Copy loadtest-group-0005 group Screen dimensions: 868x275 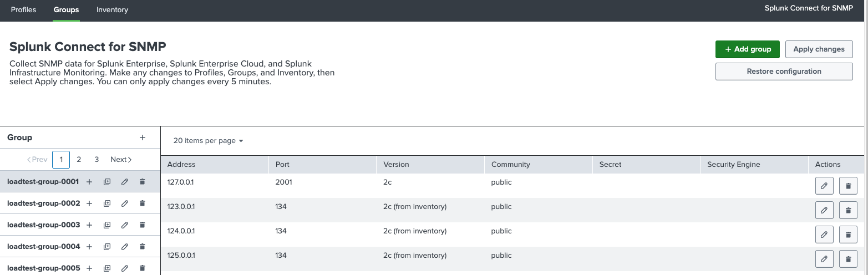[x=107, y=268]
